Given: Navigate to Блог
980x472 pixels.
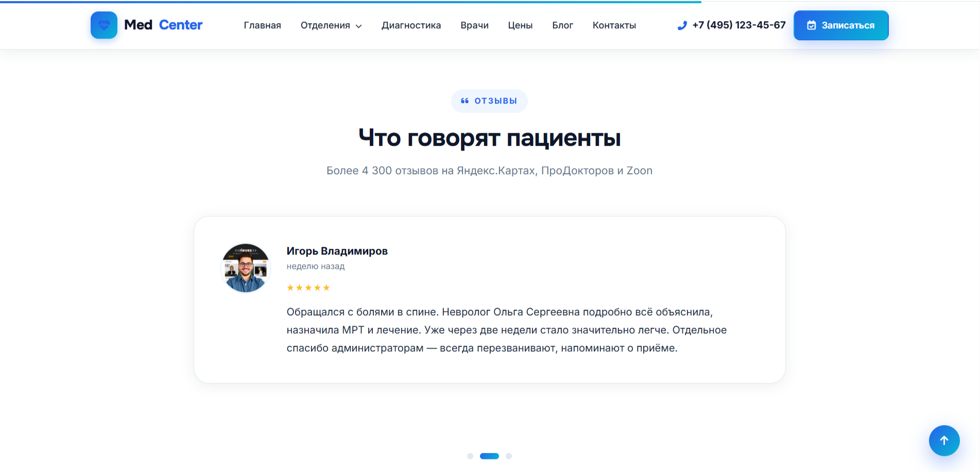Looking at the screenshot, I should point(562,25).
